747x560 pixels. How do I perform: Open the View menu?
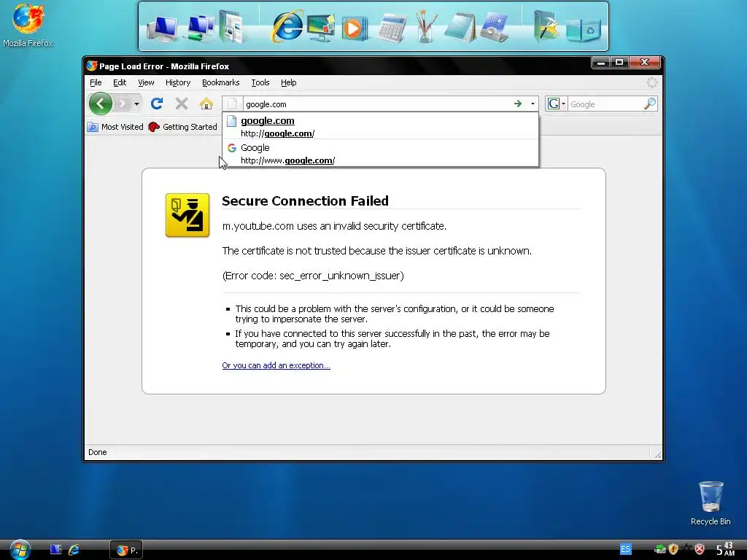click(x=146, y=82)
